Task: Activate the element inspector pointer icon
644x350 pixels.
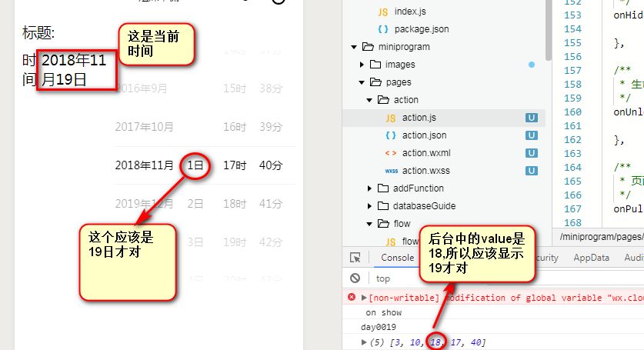Action: [x=355, y=258]
